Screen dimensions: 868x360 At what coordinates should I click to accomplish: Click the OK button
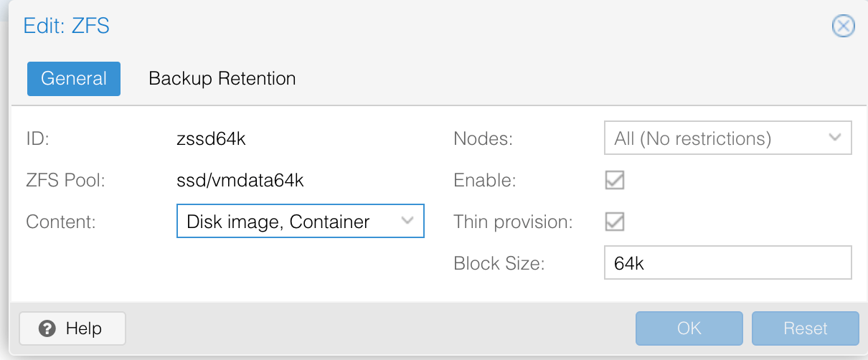click(689, 328)
